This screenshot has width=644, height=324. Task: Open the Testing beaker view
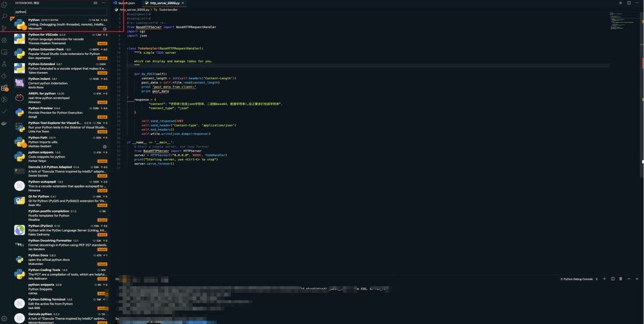5,64
